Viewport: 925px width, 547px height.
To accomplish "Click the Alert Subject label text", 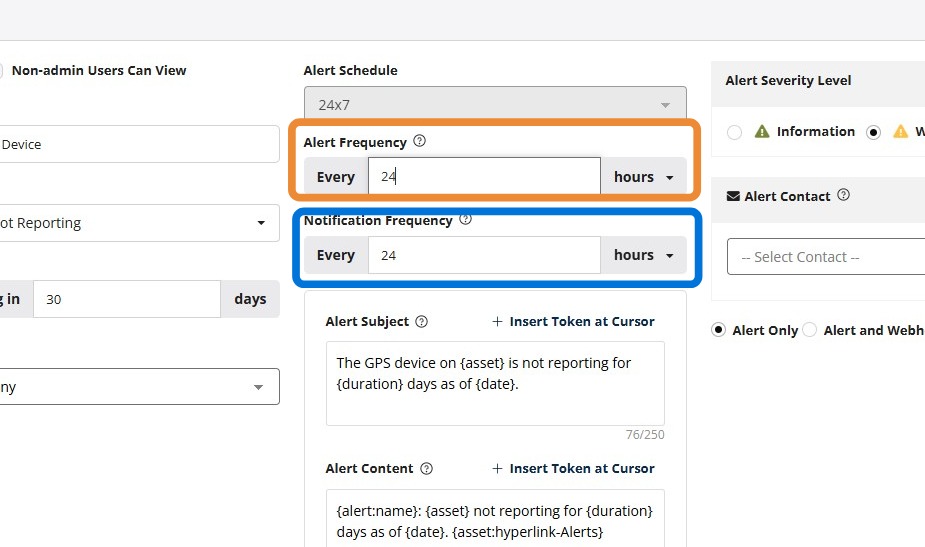I will (x=367, y=322).
